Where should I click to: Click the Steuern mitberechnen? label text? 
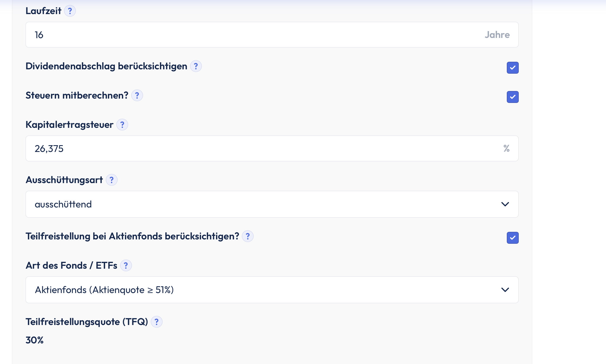[x=77, y=96]
